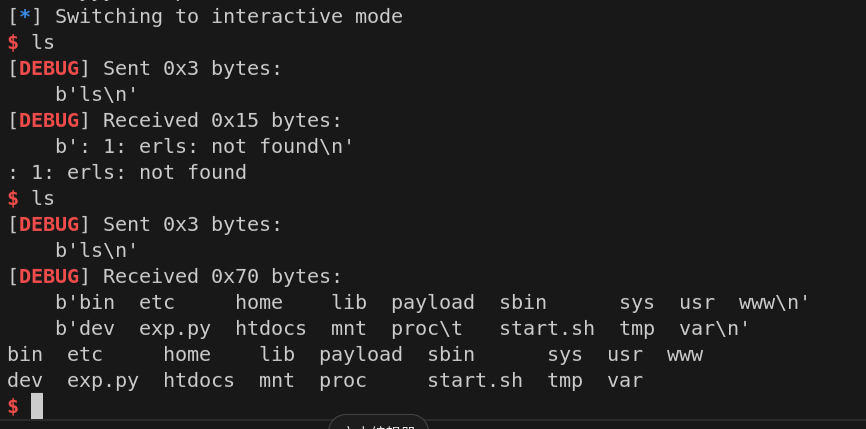866x429 pixels.
Task: Select the "Switching to interactive mode" text
Action: tap(229, 16)
